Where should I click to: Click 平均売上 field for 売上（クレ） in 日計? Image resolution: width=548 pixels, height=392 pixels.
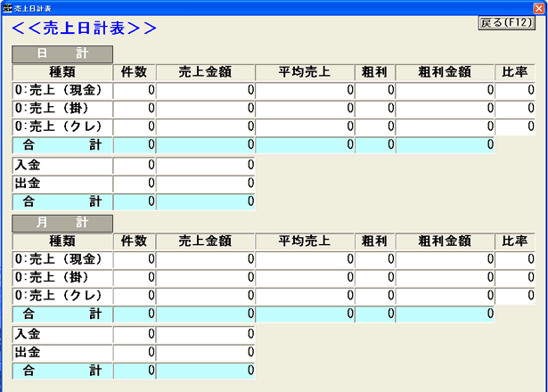coord(306,127)
